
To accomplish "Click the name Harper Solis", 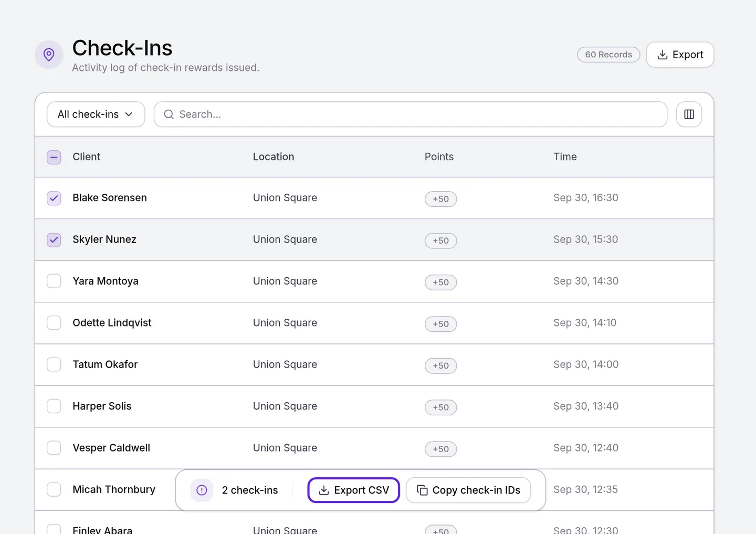I will tap(102, 406).
